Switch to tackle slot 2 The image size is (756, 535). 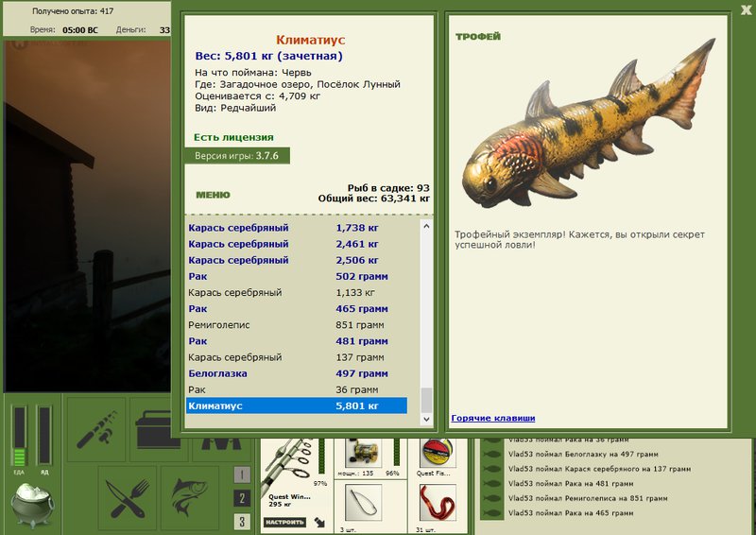pyautogui.click(x=242, y=498)
